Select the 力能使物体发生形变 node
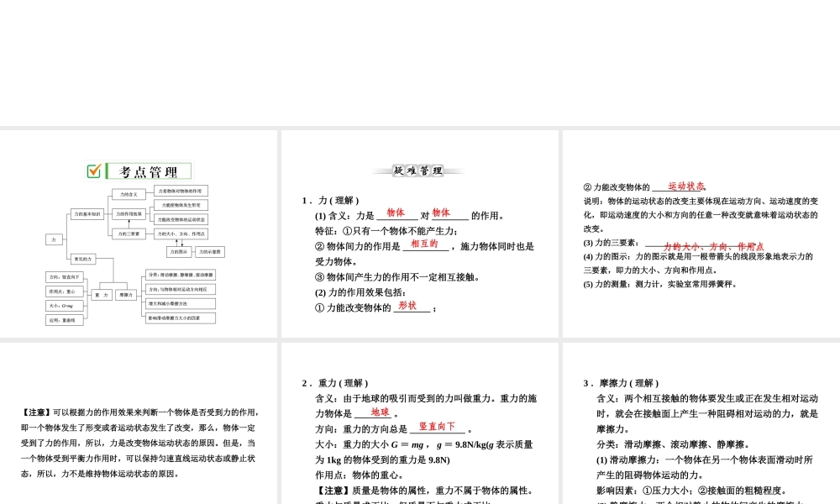 coord(181,205)
